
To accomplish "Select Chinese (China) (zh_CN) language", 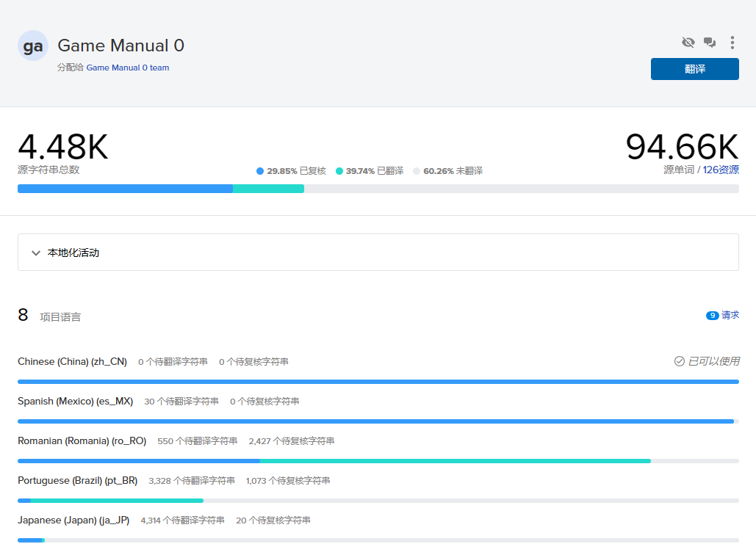I will click(72, 361).
